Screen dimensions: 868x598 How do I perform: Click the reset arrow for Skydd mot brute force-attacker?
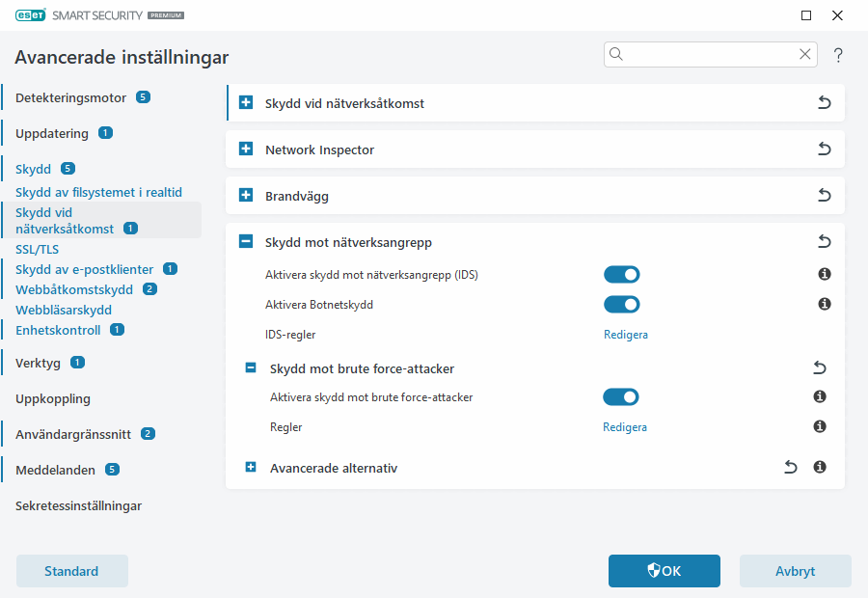point(819,367)
